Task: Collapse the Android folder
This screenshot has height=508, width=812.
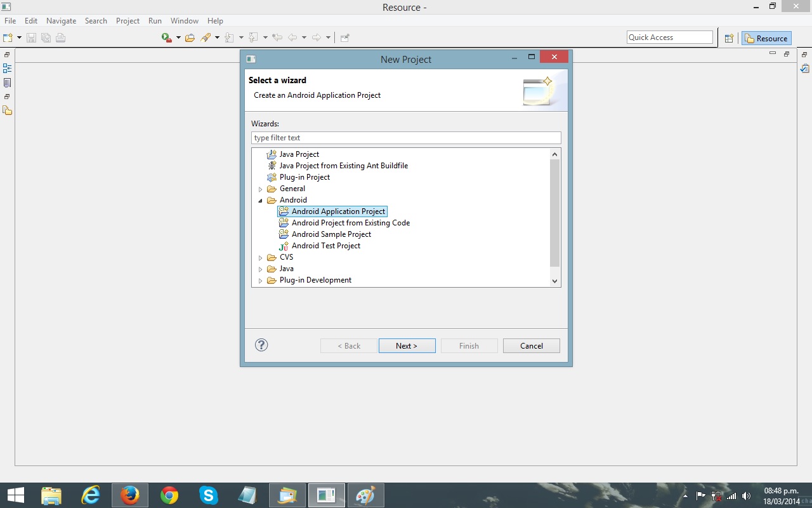Action: point(260,201)
